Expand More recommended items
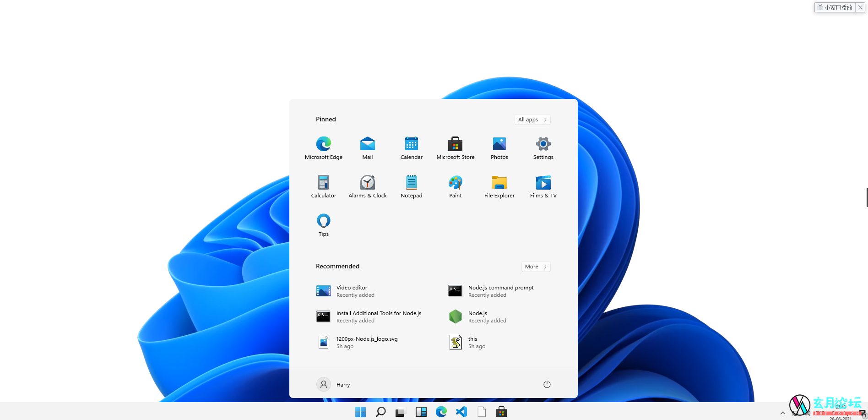Image resolution: width=868 pixels, height=420 pixels. coord(536,267)
